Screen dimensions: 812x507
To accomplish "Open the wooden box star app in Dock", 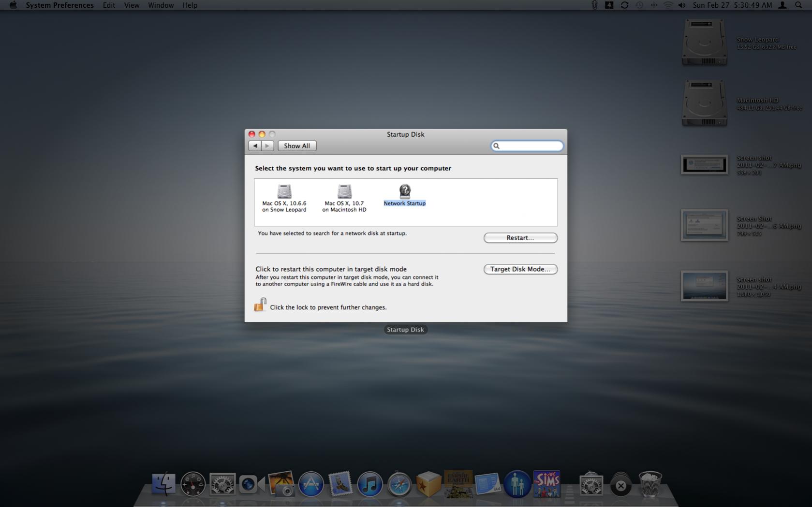I will click(x=429, y=484).
